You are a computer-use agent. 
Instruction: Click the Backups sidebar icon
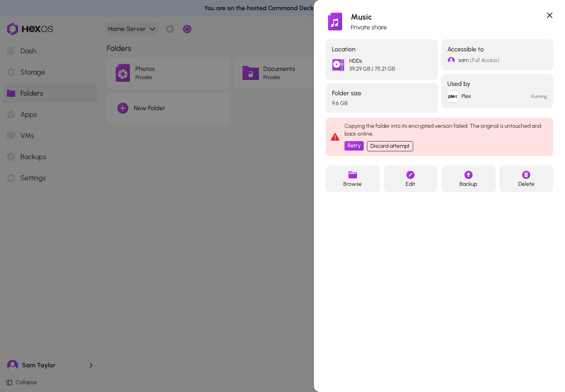[x=11, y=157]
